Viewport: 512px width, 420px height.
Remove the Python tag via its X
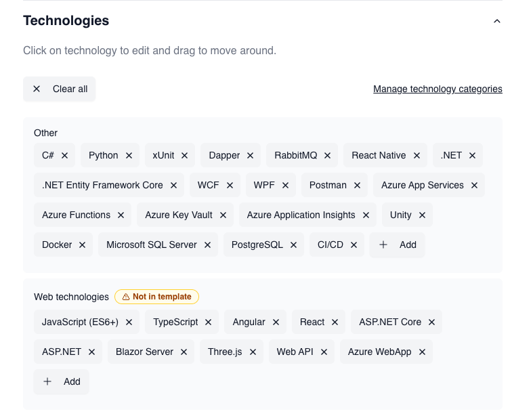click(129, 155)
